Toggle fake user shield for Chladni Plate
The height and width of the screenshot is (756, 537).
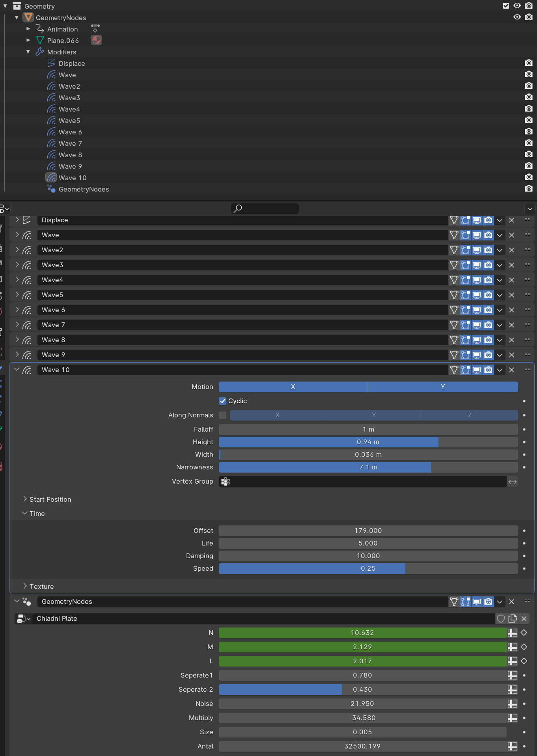pyautogui.click(x=501, y=618)
